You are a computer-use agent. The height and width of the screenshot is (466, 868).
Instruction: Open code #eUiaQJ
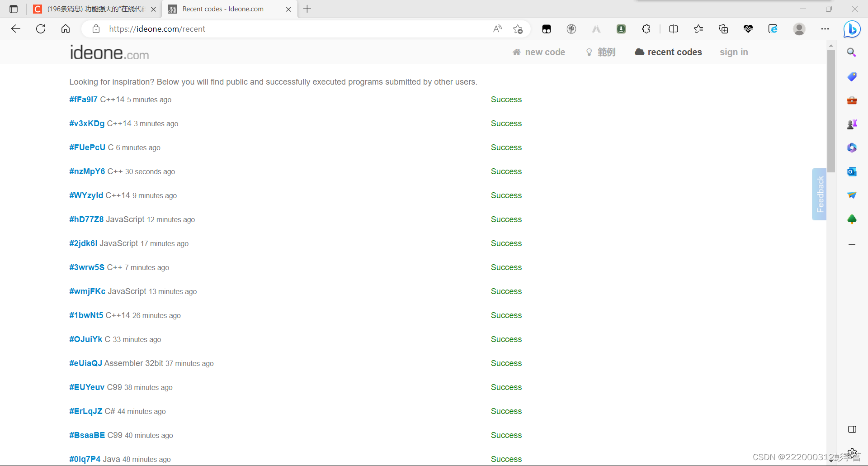tap(85, 363)
